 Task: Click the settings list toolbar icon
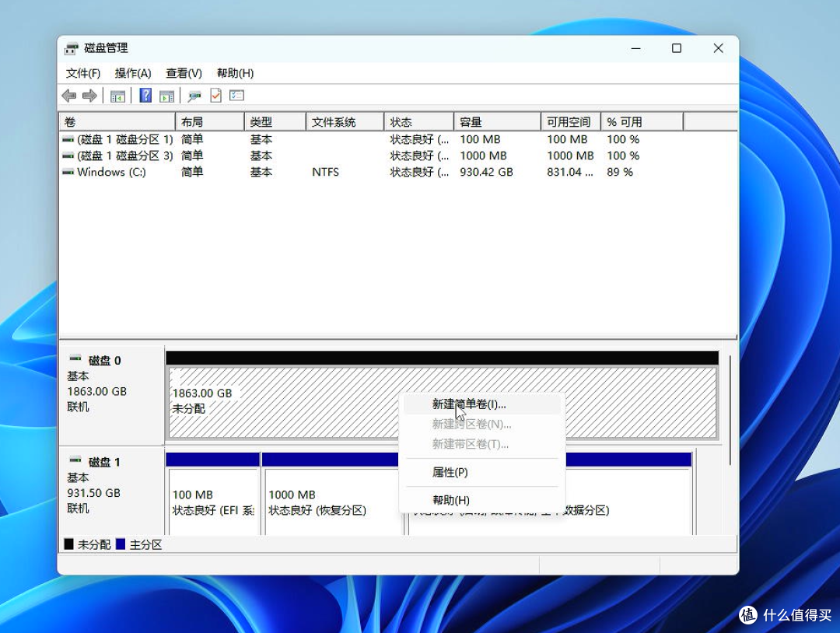(x=236, y=96)
